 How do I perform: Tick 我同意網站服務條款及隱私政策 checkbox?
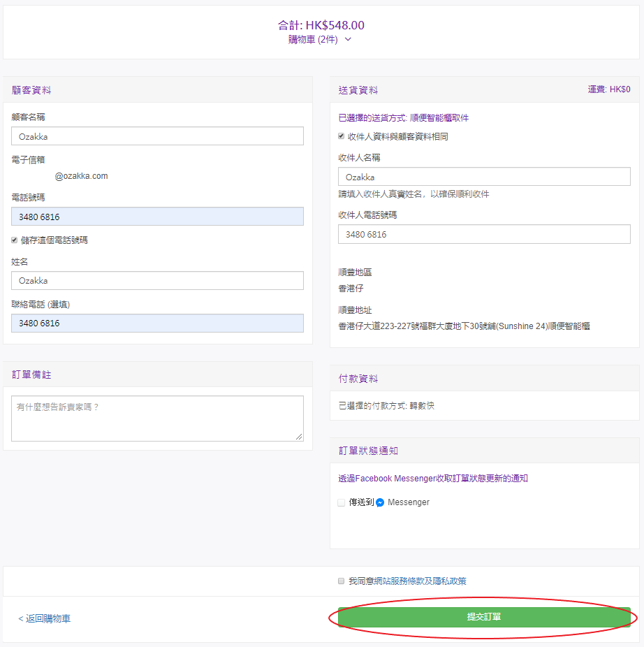tap(342, 581)
